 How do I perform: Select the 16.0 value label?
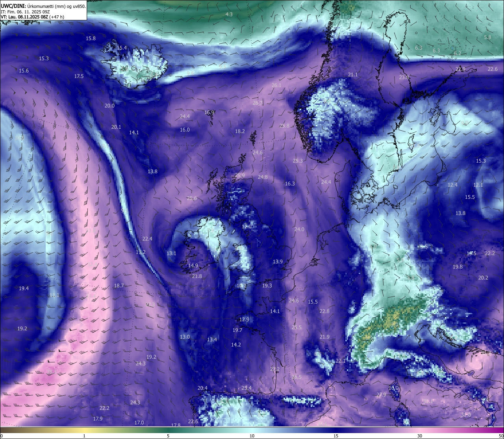185,130
